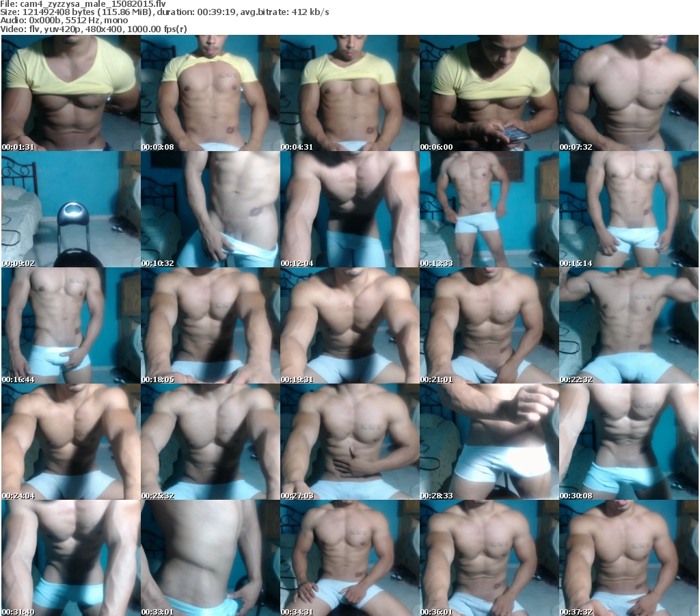This screenshot has width=700, height=616.
Task: Choose the thumbnail labeled 00:36:01
Action: [x=489, y=558]
